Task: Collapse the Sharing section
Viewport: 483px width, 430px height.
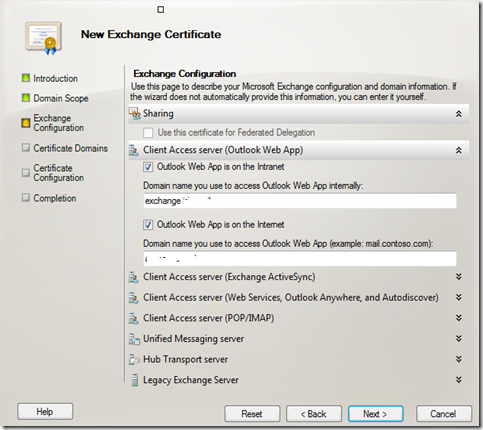Action: coord(459,114)
